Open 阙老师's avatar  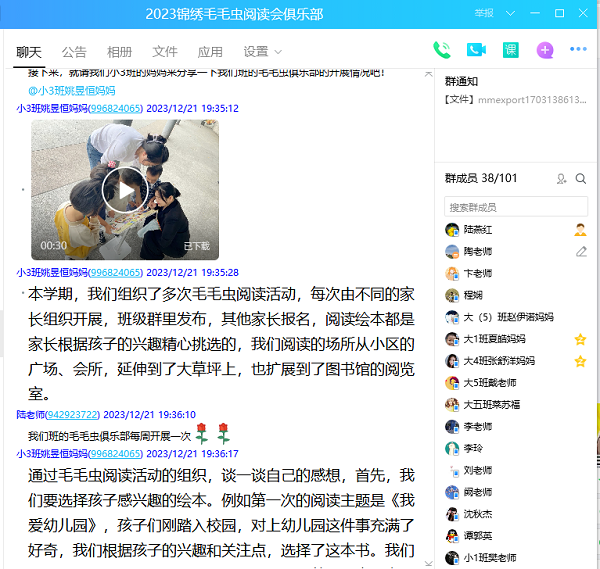[452, 492]
